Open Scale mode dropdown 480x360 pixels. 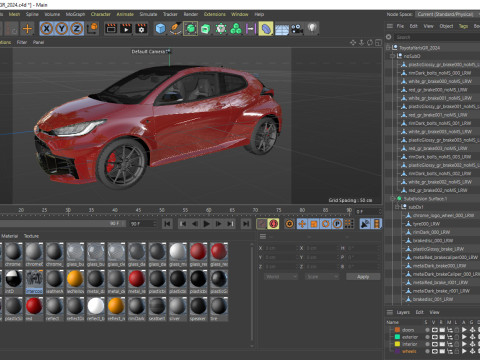click(322, 277)
